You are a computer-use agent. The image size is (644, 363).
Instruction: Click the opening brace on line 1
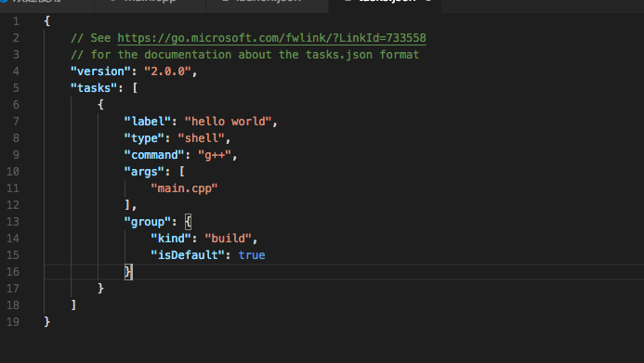tap(47, 21)
